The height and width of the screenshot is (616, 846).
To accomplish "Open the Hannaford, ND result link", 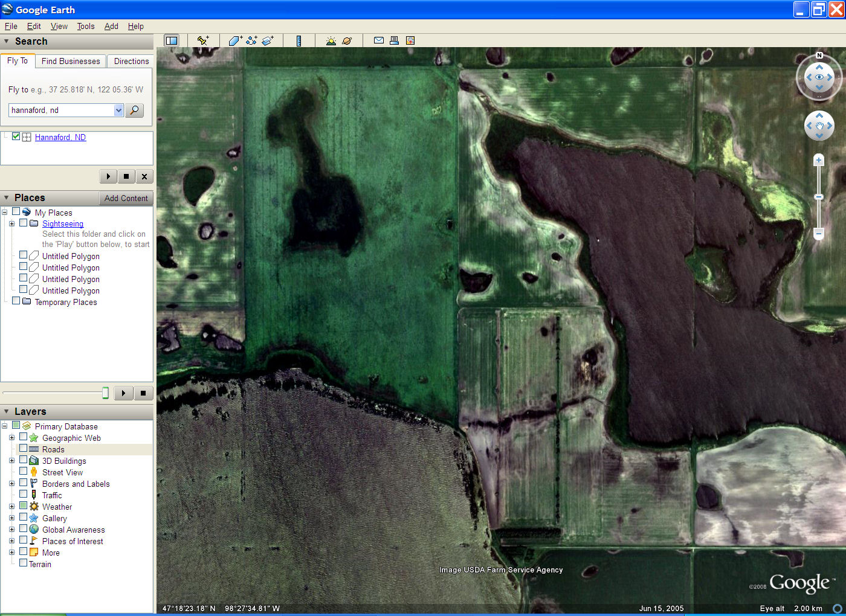I will pos(60,137).
